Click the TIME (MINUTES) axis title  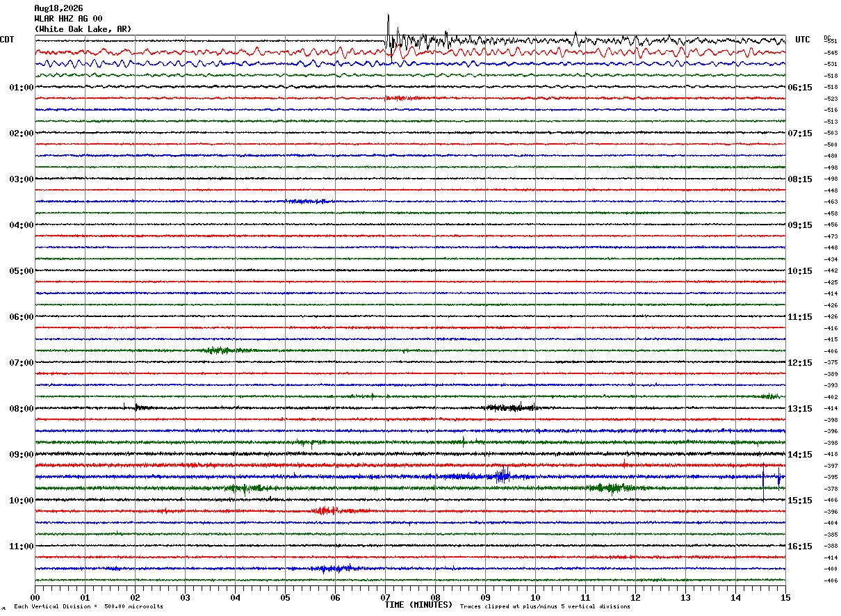(x=418, y=605)
